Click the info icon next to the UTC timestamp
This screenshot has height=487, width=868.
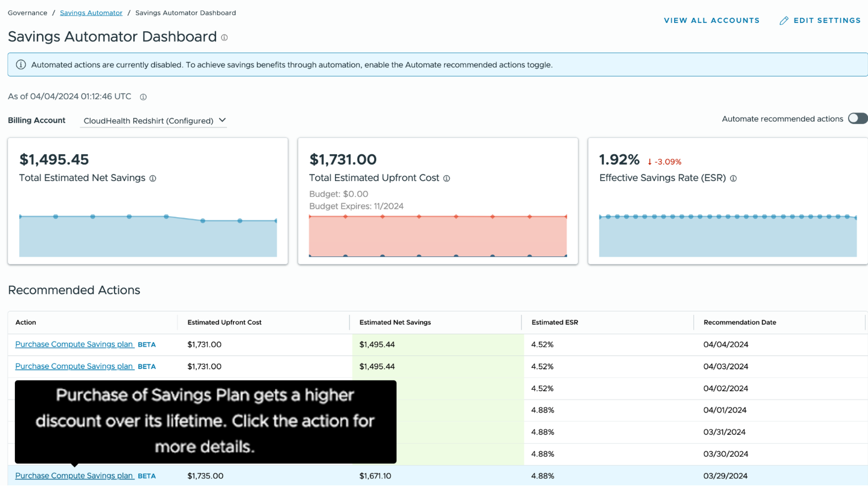[143, 97]
